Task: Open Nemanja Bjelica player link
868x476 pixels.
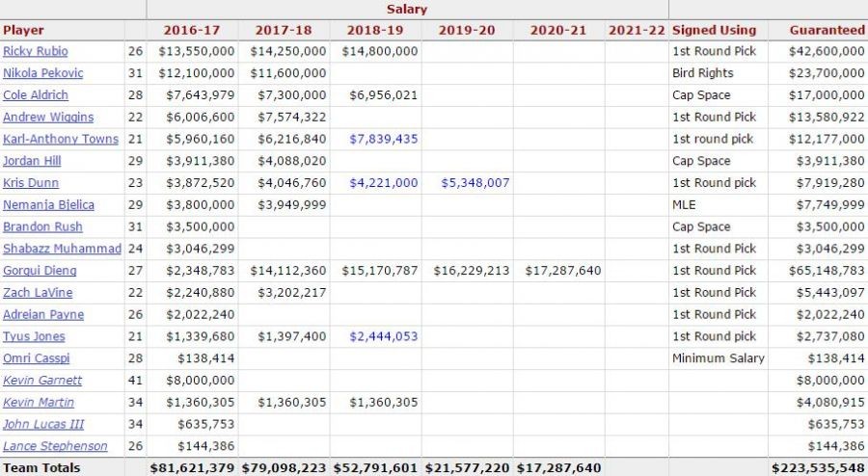Action: point(49,205)
